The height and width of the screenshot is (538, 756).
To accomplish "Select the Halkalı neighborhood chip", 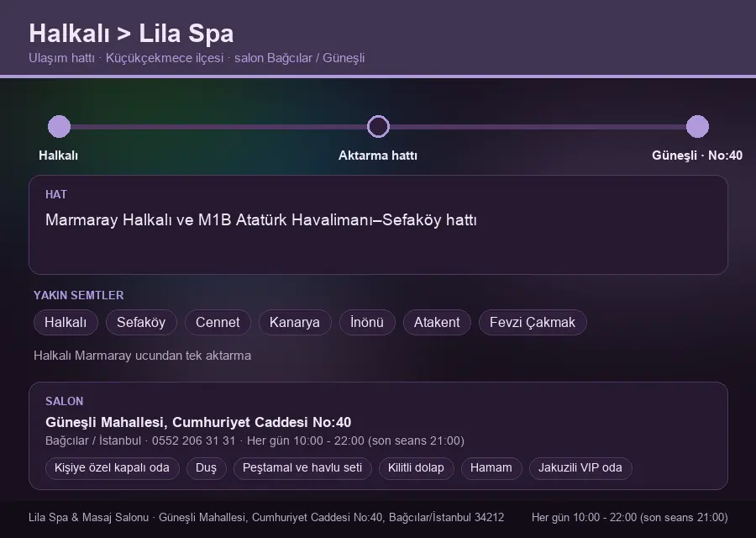I will pyautogui.click(x=66, y=322).
